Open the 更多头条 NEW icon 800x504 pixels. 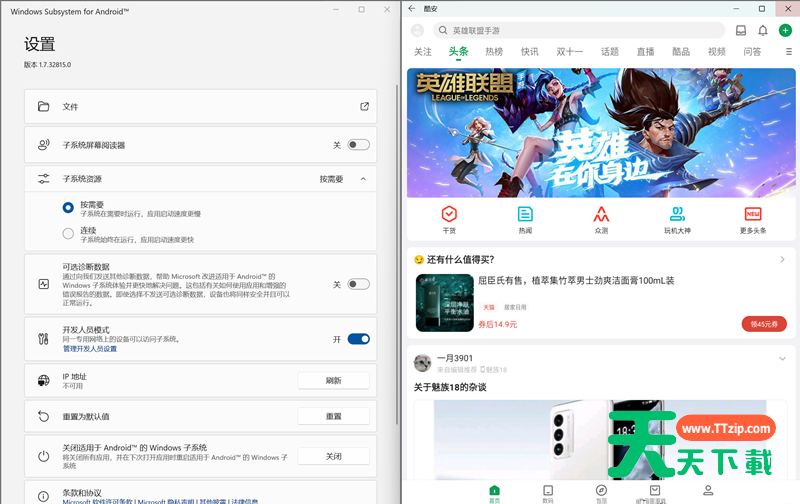753,214
